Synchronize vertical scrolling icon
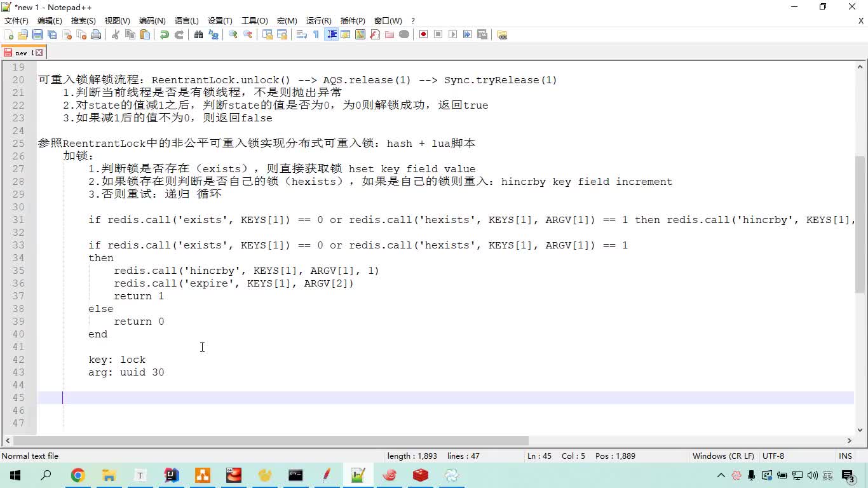The width and height of the screenshot is (868, 488). coord(268,35)
